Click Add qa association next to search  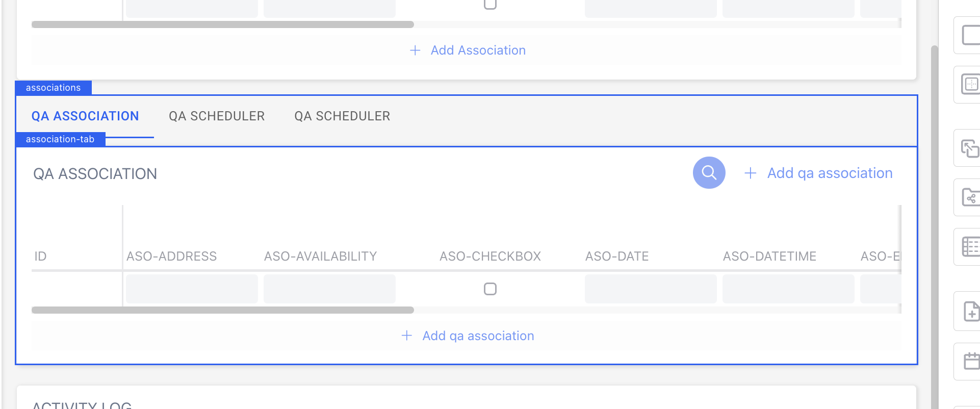[x=819, y=173]
